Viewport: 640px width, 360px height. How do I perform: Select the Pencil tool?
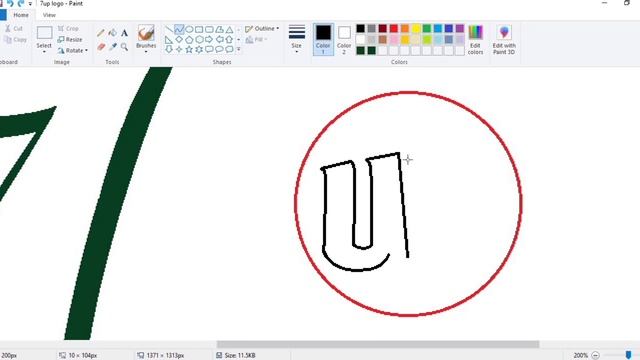click(x=101, y=33)
